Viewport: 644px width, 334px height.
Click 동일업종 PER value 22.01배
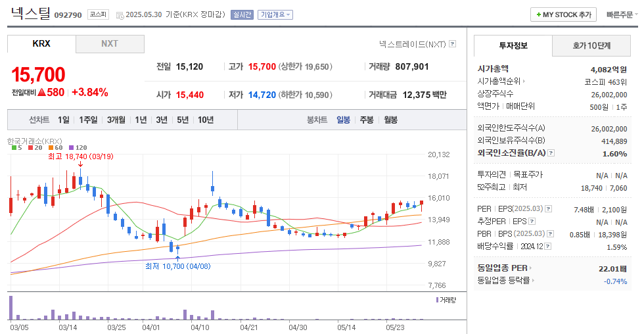point(612,269)
